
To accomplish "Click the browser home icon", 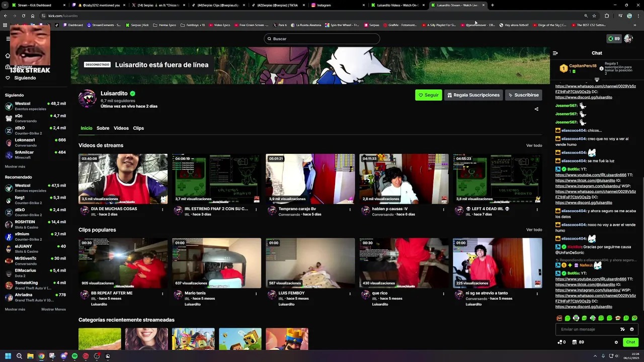I will (33, 16).
